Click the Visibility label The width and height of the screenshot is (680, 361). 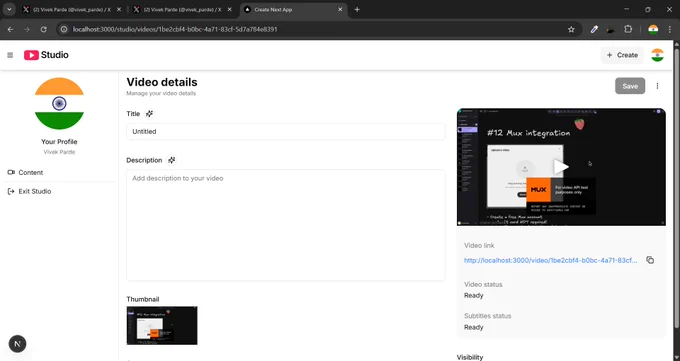(470, 357)
